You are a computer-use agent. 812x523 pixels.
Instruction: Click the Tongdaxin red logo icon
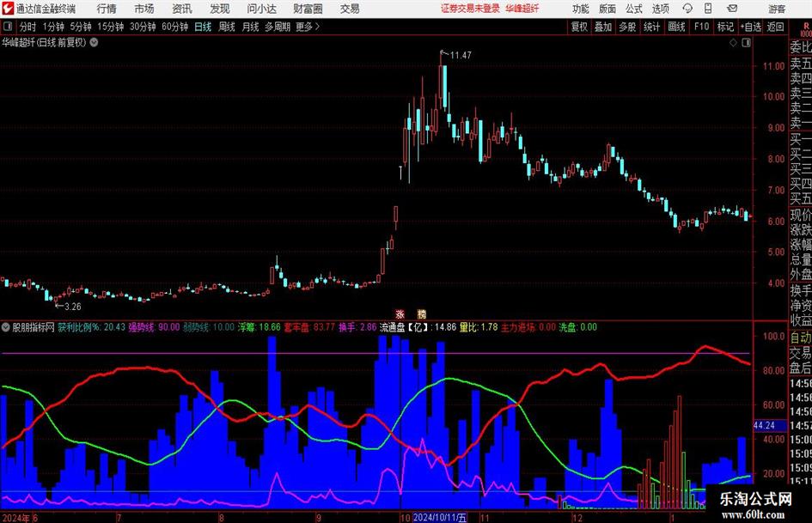point(7,9)
